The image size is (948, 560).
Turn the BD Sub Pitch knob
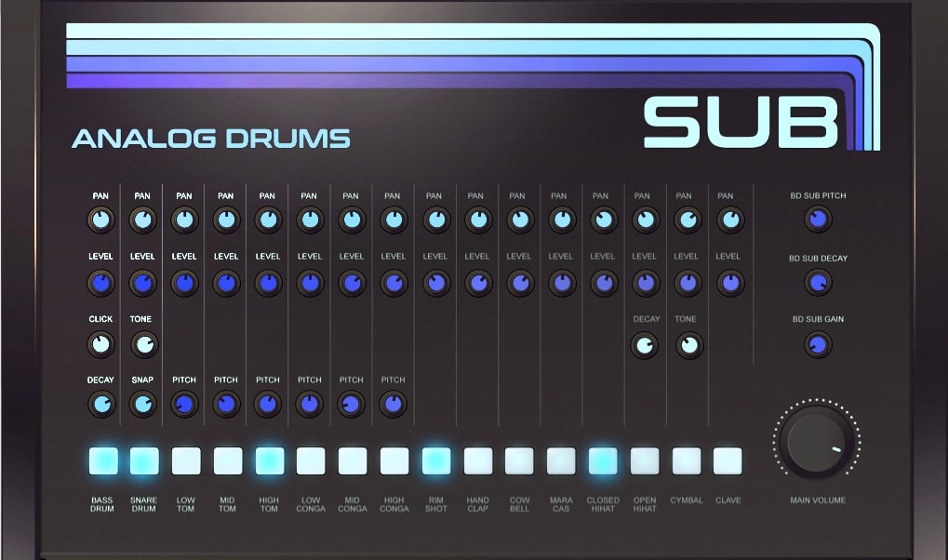pyautogui.click(x=816, y=220)
